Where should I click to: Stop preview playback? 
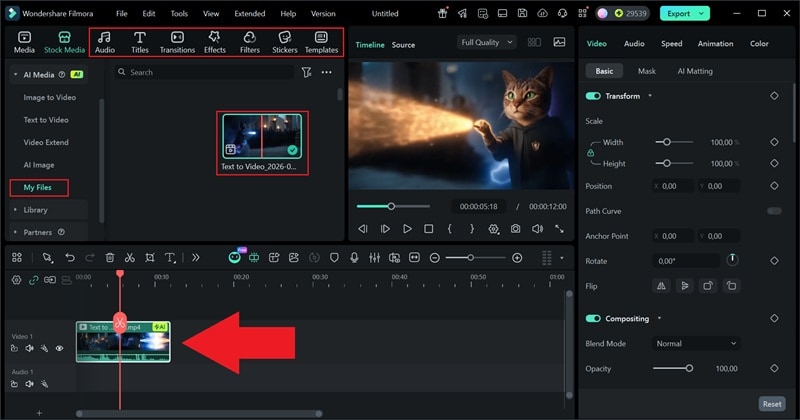tap(429, 229)
